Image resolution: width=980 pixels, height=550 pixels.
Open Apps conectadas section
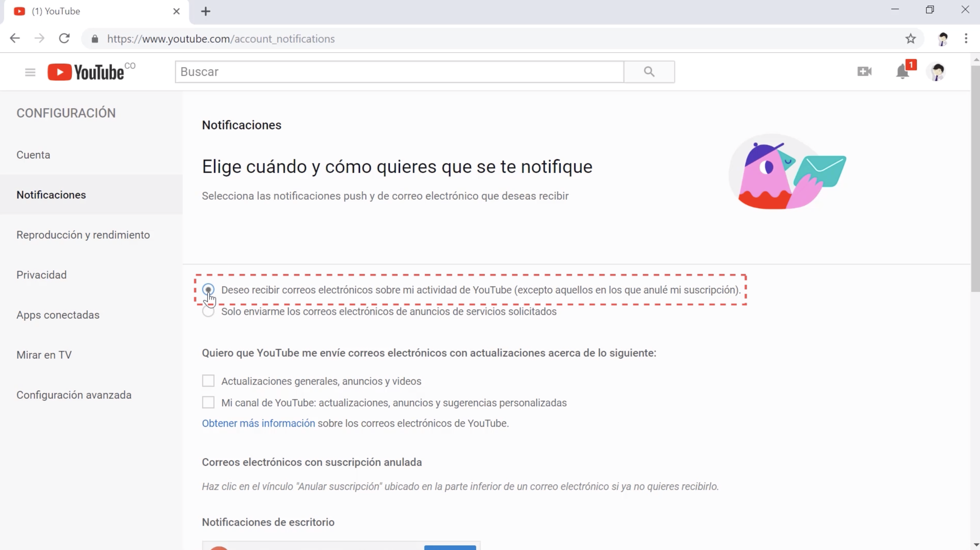[91, 315]
